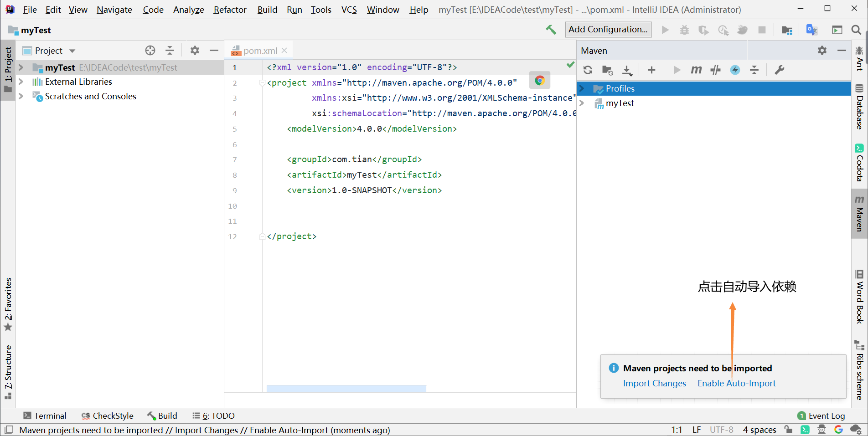Open the Terminal tool tab
The height and width of the screenshot is (436, 868).
(x=45, y=416)
